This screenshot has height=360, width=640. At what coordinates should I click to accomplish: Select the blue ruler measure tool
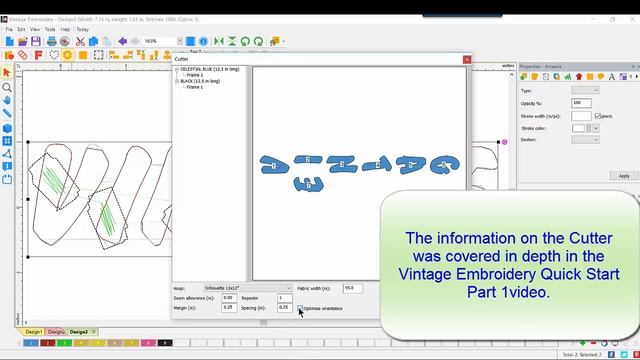coord(7,113)
